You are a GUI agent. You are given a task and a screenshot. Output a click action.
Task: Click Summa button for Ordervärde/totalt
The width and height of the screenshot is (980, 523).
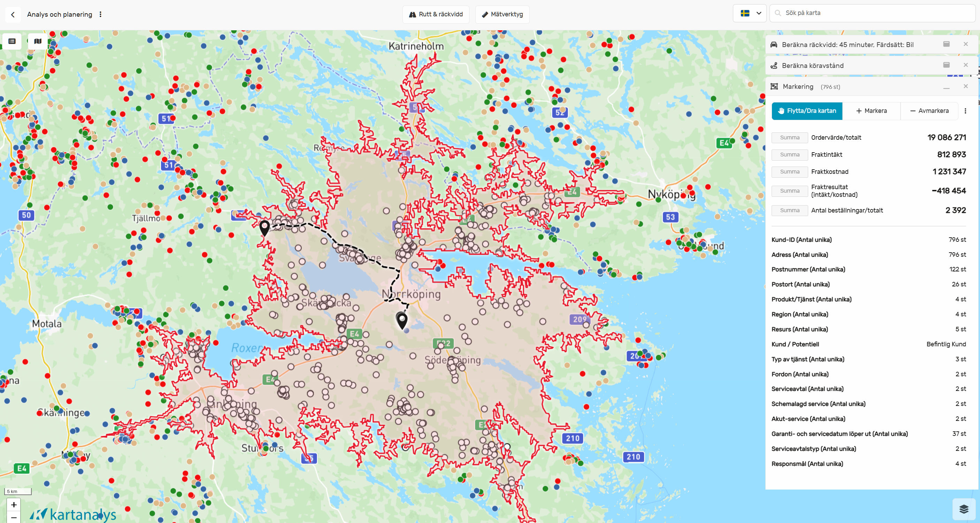pyautogui.click(x=789, y=137)
